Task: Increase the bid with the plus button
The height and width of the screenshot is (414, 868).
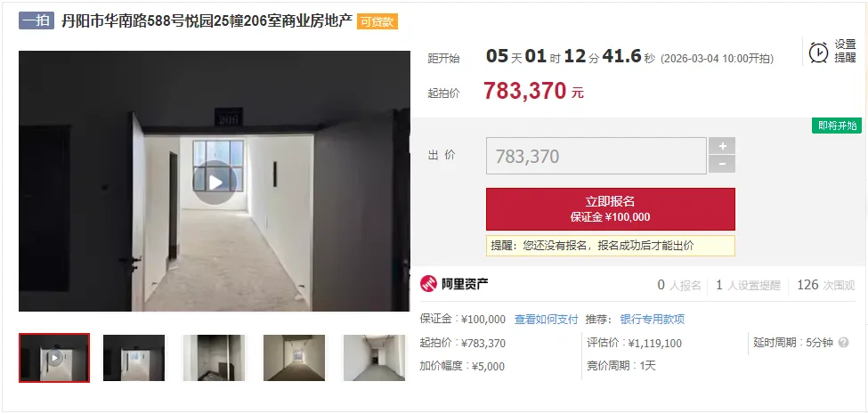Action: (722, 146)
